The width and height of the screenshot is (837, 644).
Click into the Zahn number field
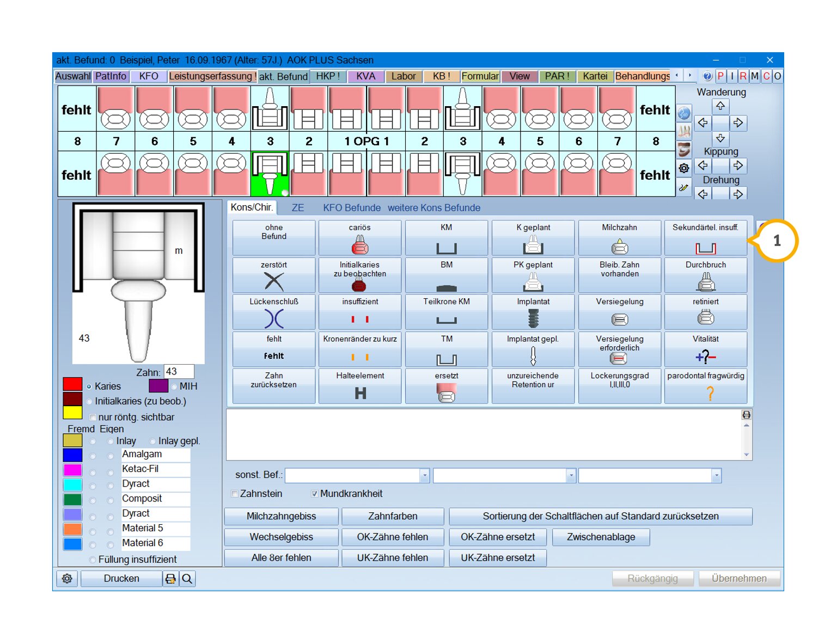click(179, 372)
